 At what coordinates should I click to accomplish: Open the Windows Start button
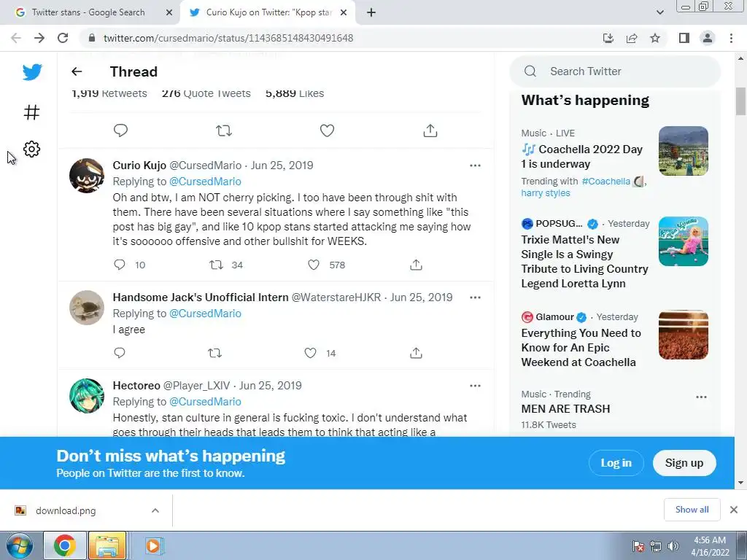(x=20, y=545)
